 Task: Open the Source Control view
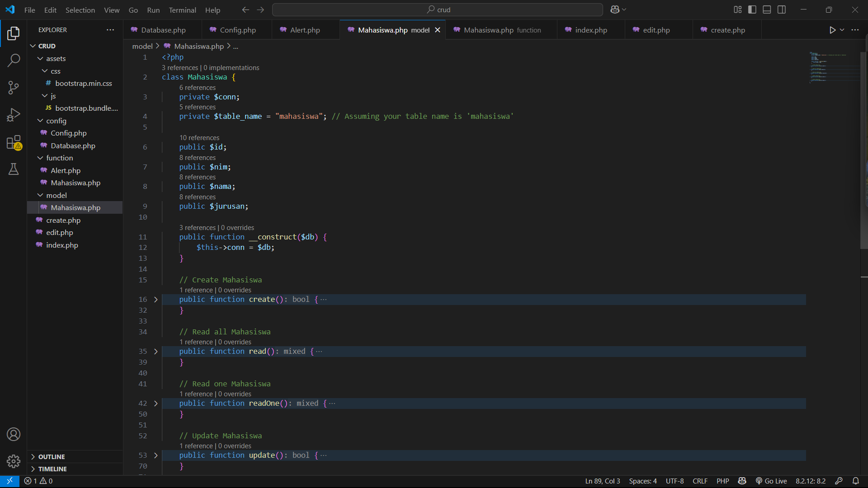(x=14, y=87)
